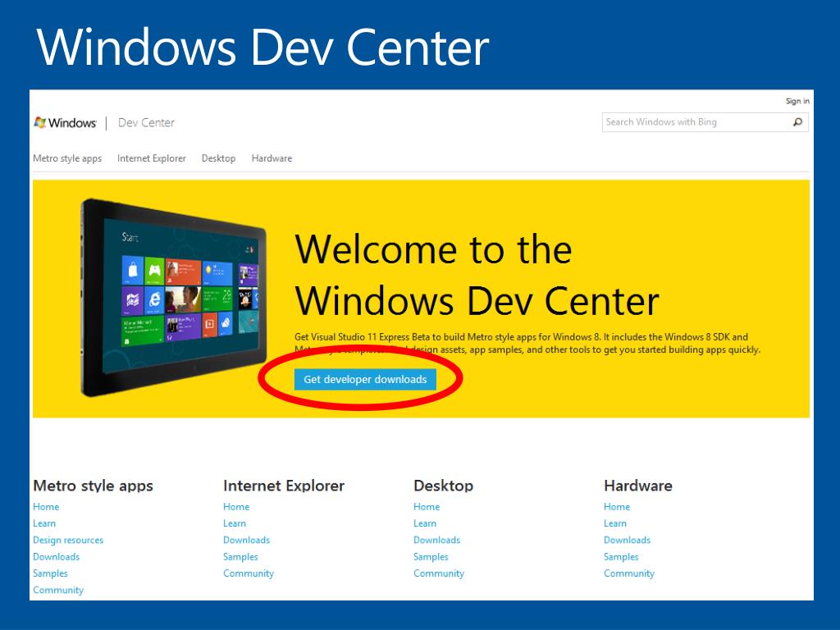Viewport: 840px width, 630px height.
Task: Open Downloads under Hardware section
Action: pyautogui.click(x=627, y=540)
